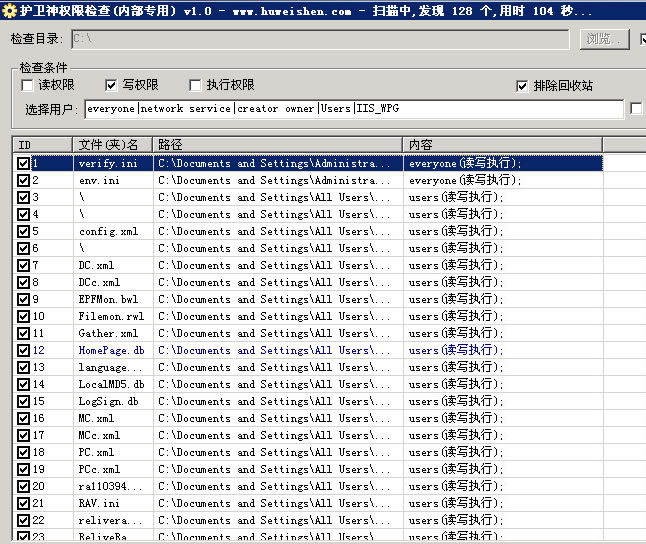Screen dimensions: 646x544
Task: Select the env.ini row
Action: [99, 180]
